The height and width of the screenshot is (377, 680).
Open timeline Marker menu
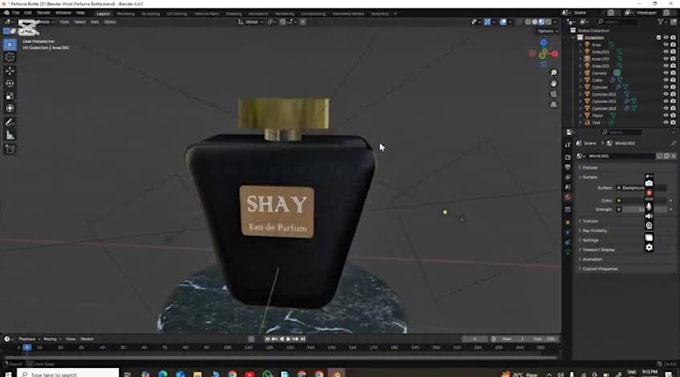[x=87, y=339]
